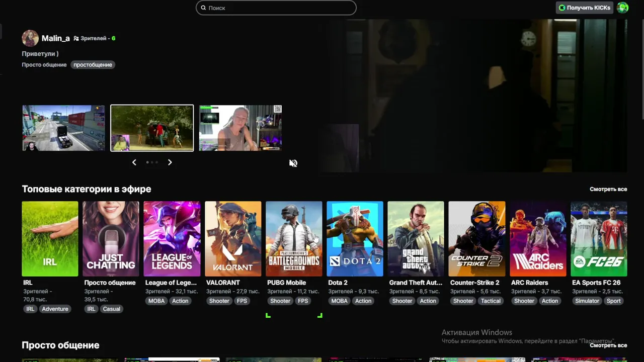Click the простообщение tag
Screen dimensions: 644x362
point(93,65)
